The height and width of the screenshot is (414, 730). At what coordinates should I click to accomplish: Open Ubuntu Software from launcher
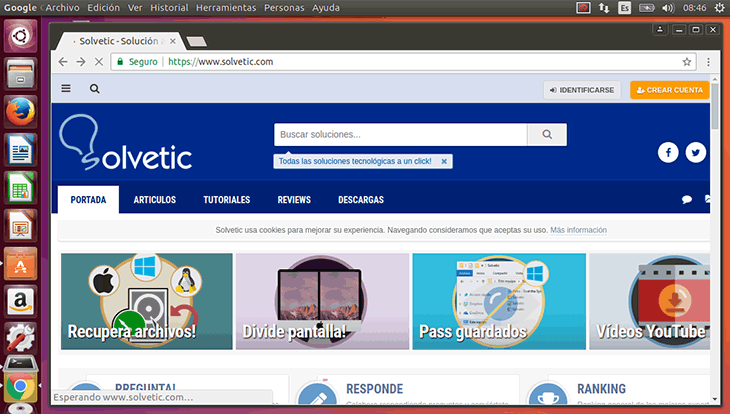(x=20, y=264)
